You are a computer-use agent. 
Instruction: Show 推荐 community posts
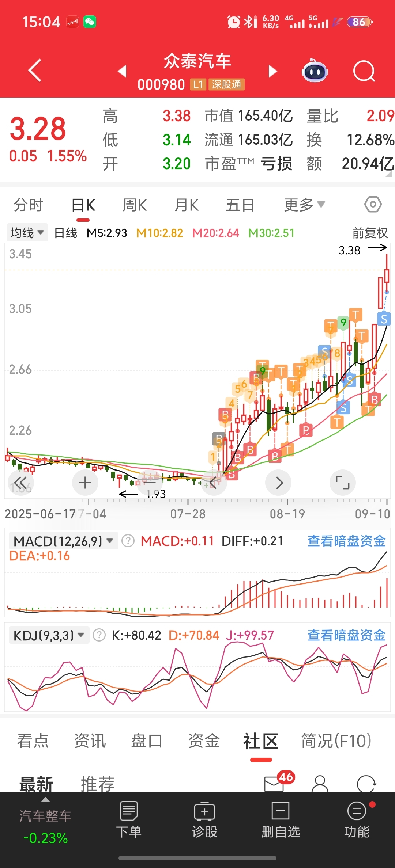pos(98,784)
